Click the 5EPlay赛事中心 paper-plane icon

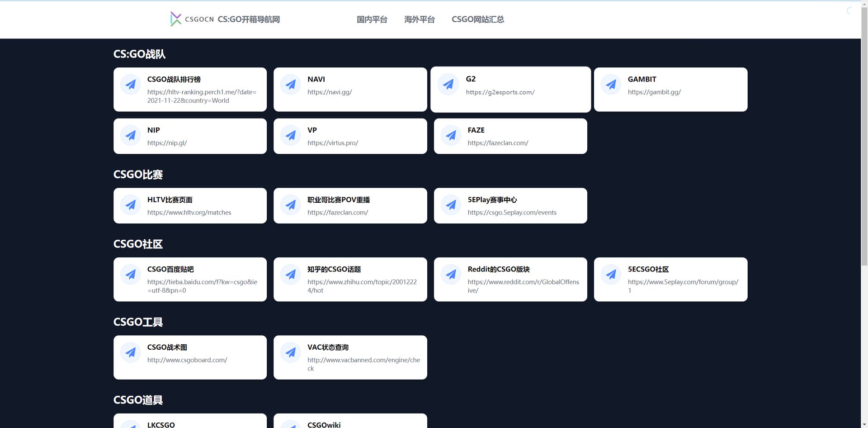(x=451, y=205)
